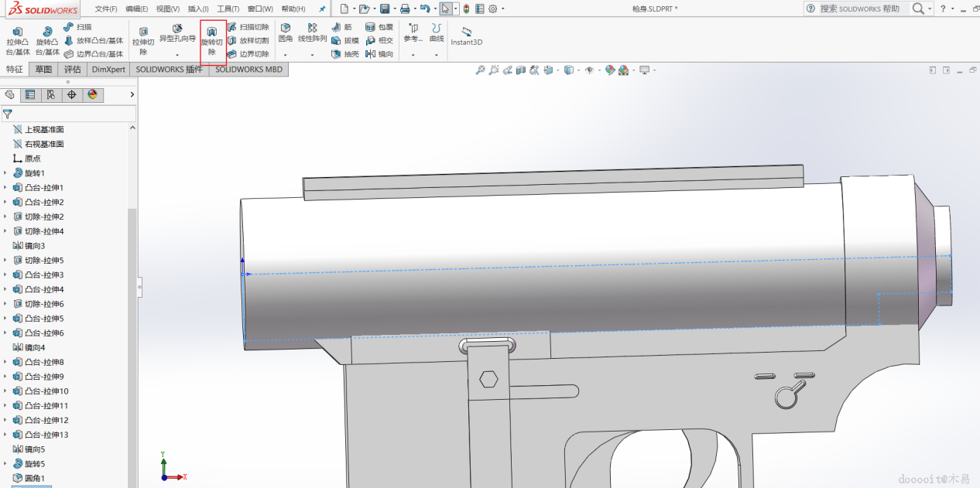Select the 镜向 mirror tool in ribbon
Viewport: 980px width, 488px height.
tap(379, 54)
